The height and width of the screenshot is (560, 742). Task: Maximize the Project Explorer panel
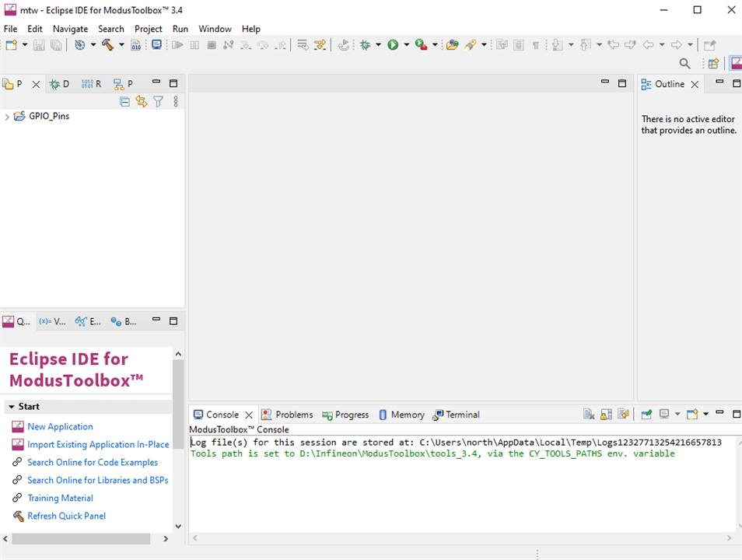pyautogui.click(x=173, y=83)
